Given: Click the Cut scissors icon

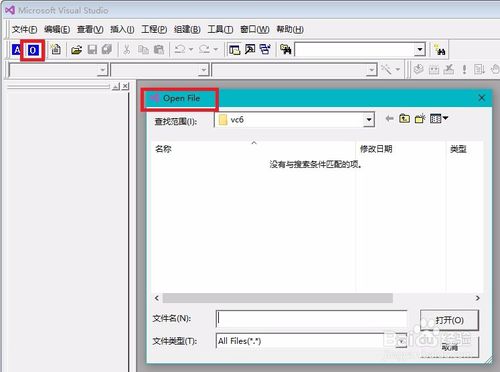Looking at the screenshot, I should 127,50.
